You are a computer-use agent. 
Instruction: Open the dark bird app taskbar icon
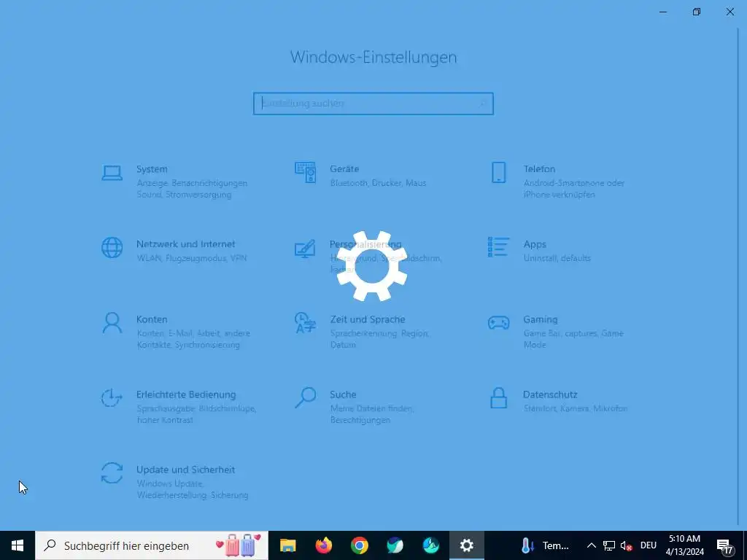395,545
